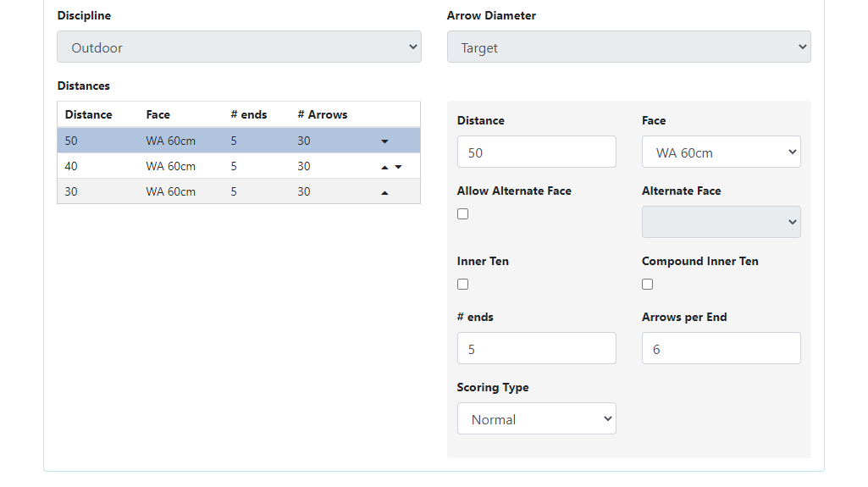Open the Discipline dropdown showing Outdoor
Viewport: 868px width, 487px height.
[239, 47]
